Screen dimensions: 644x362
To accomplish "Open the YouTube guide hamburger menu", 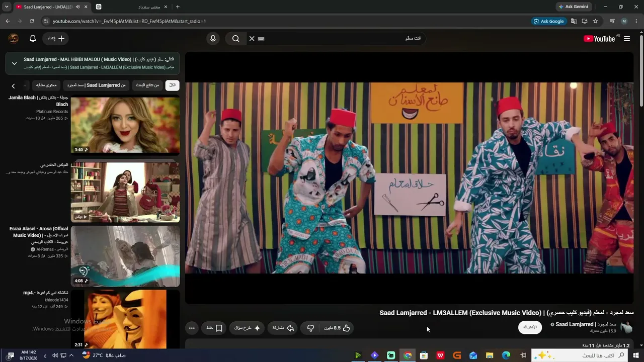I will (x=627, y=39).
